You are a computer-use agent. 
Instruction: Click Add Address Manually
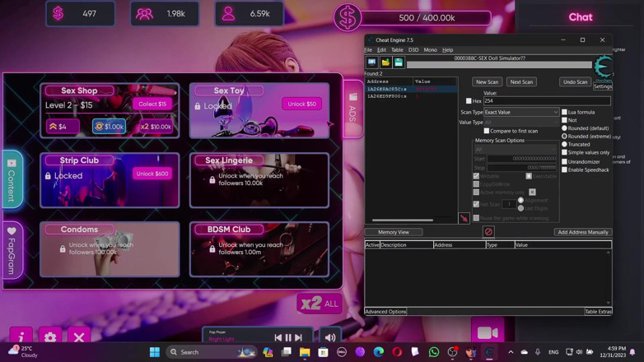click(583, 232)
